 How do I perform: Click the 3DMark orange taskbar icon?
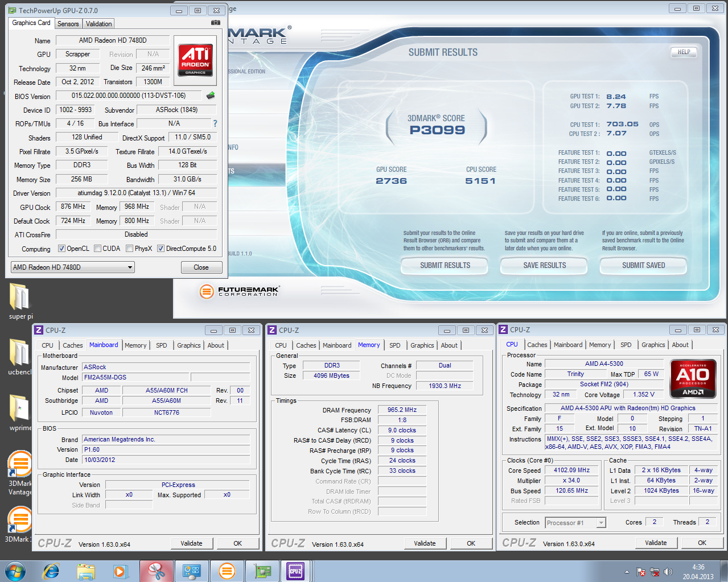(x=227, y=571)
